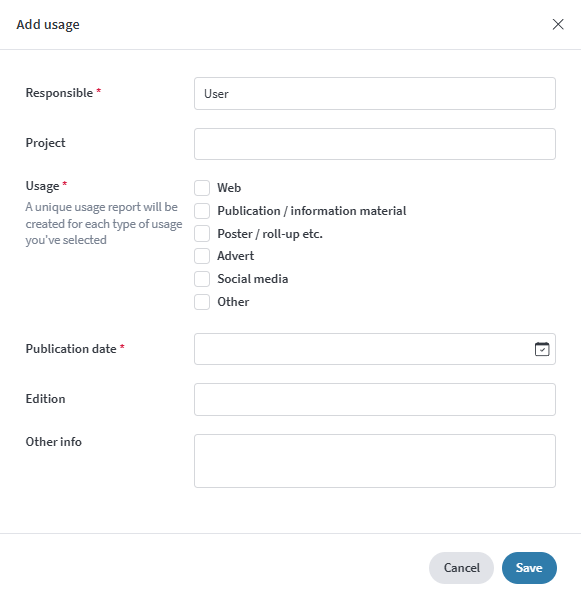Viewport: 581px width, 599px height.
Task: Click the Other info label
Action: [x=53, y=442]
